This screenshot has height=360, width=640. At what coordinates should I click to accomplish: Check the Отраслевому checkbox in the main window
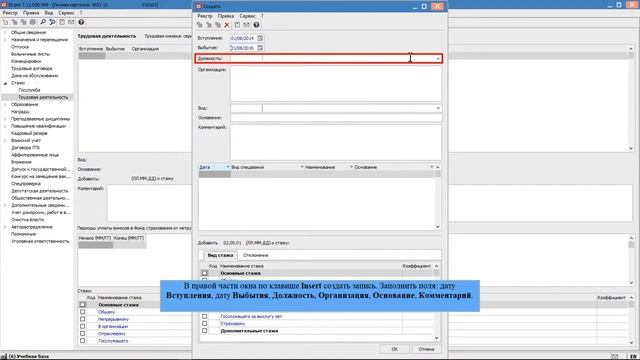82,333
